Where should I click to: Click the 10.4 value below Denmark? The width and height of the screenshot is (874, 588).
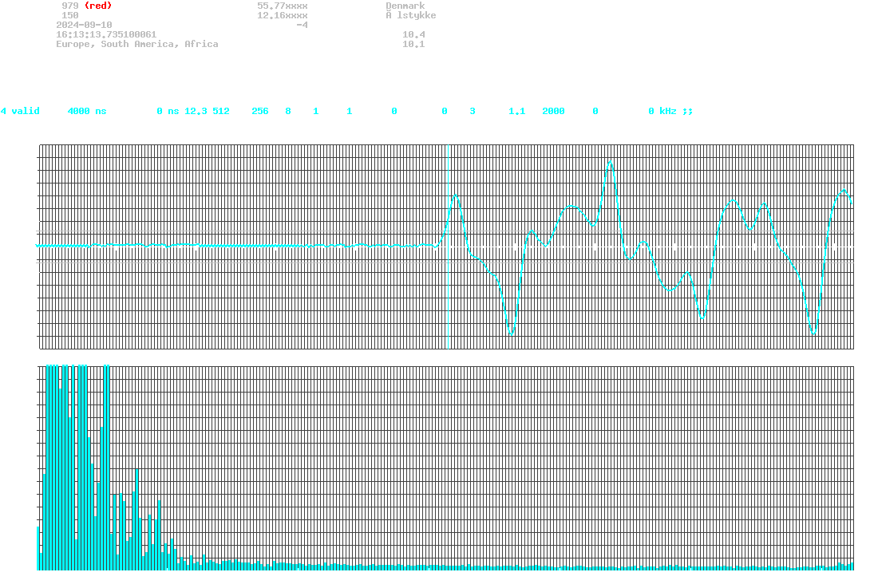coord(413,34)
